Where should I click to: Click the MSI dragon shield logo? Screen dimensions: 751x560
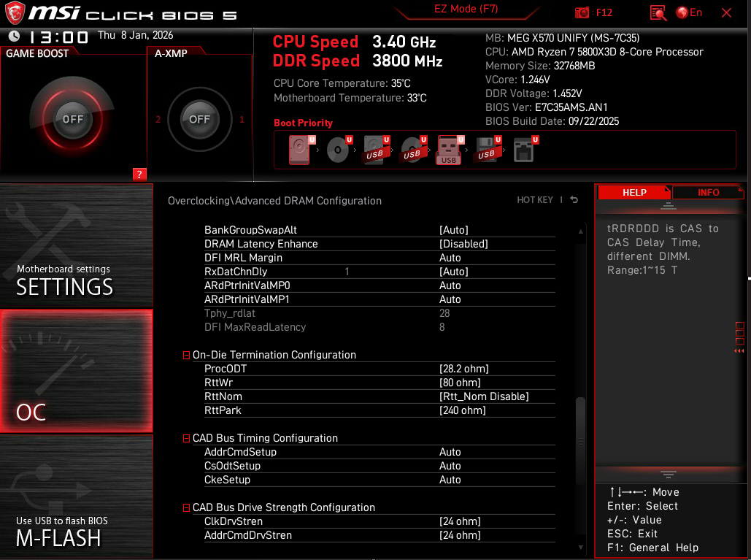point(15,13)
